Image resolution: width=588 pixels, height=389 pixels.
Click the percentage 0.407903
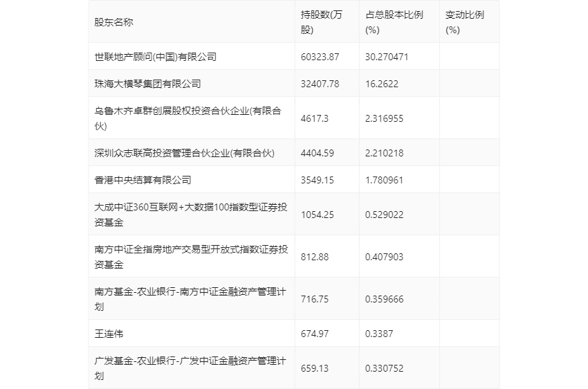[385, 257]
